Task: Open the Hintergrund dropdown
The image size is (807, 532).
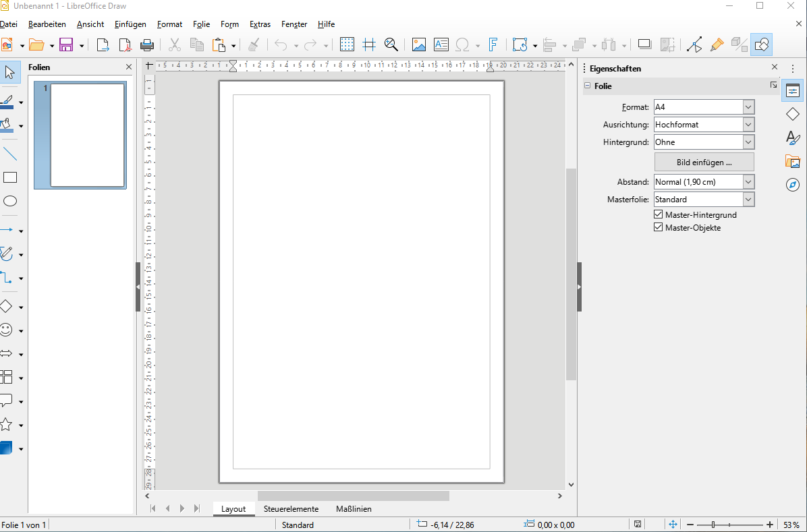Action: [748, 142]
